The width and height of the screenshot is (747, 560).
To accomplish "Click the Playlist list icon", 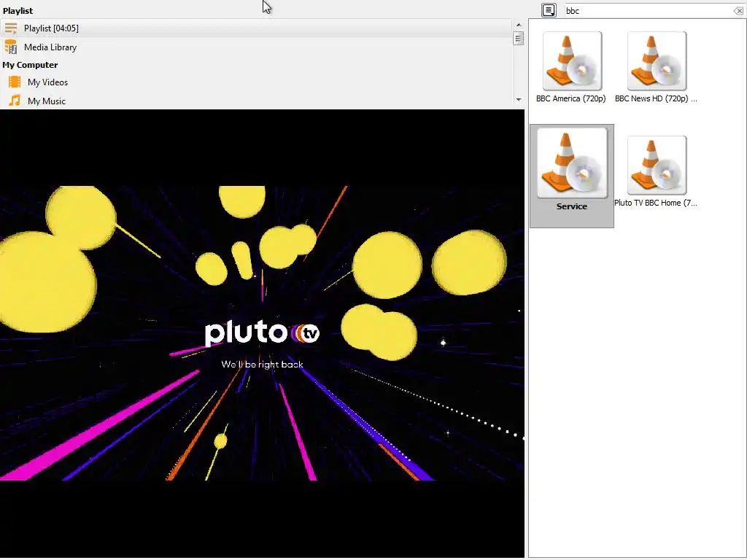I will (x=11, y=28).
